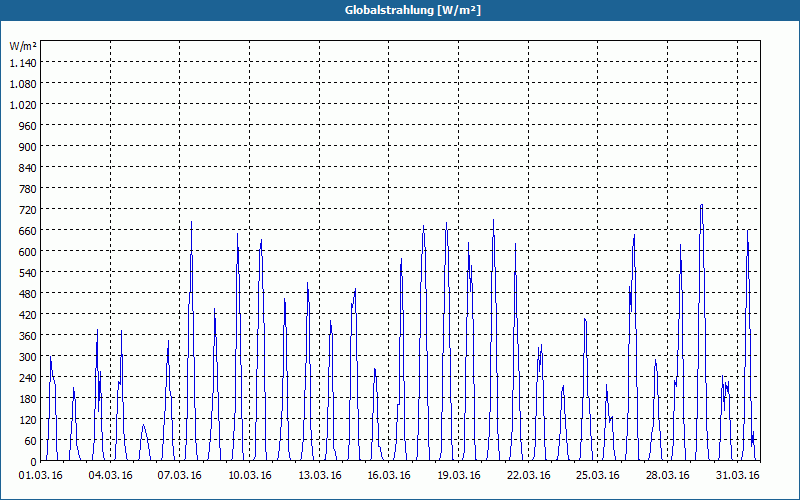Image resolution: width=800 pixels, height=500 pixels.
Task: Select the 07.03.16 date label
Action: 180,476
